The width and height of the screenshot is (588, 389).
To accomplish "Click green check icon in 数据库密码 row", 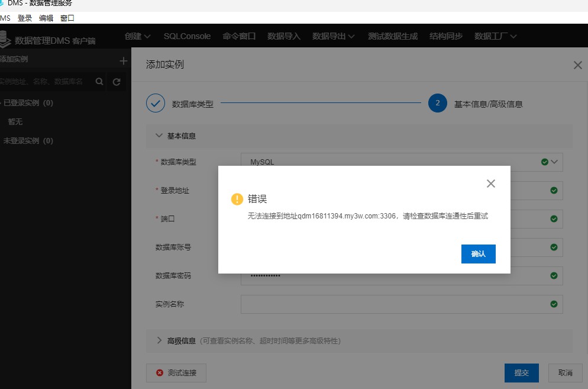I will coord(554,275).
